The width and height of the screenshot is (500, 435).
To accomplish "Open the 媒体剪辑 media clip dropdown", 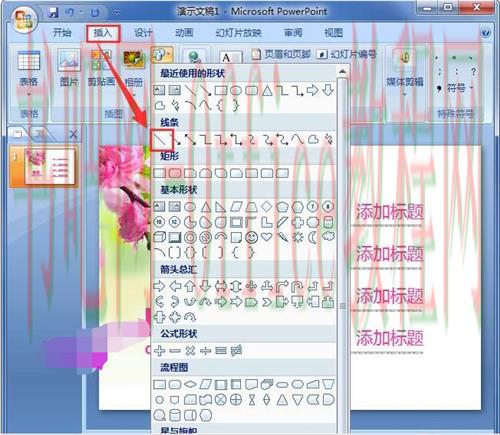I will pyautogui.click(x=405, y=72).
